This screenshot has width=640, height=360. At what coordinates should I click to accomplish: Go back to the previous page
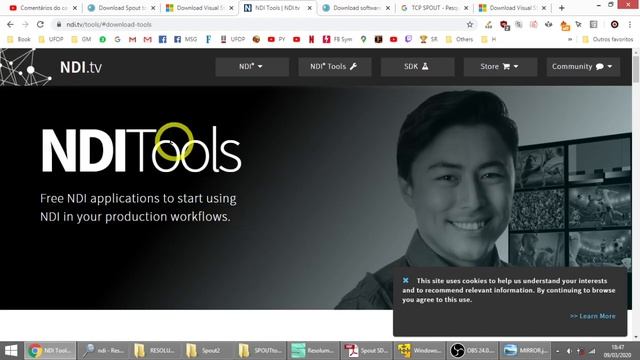(x=10, y=24)
